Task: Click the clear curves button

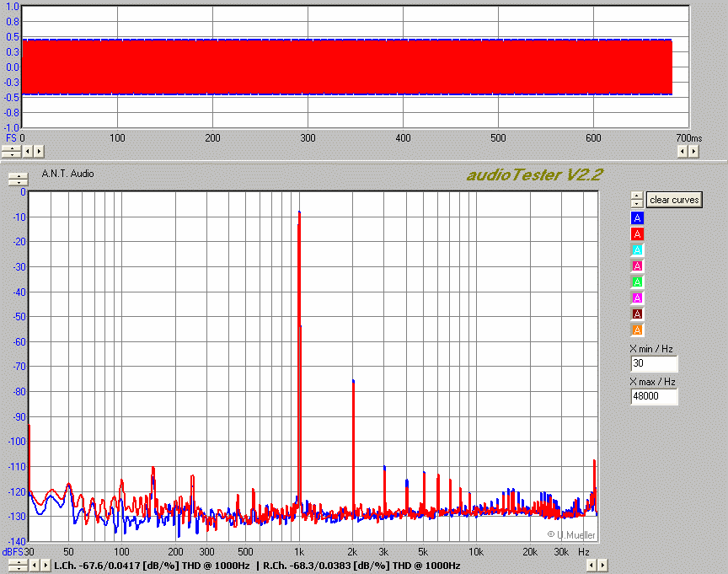Action: 674,200
